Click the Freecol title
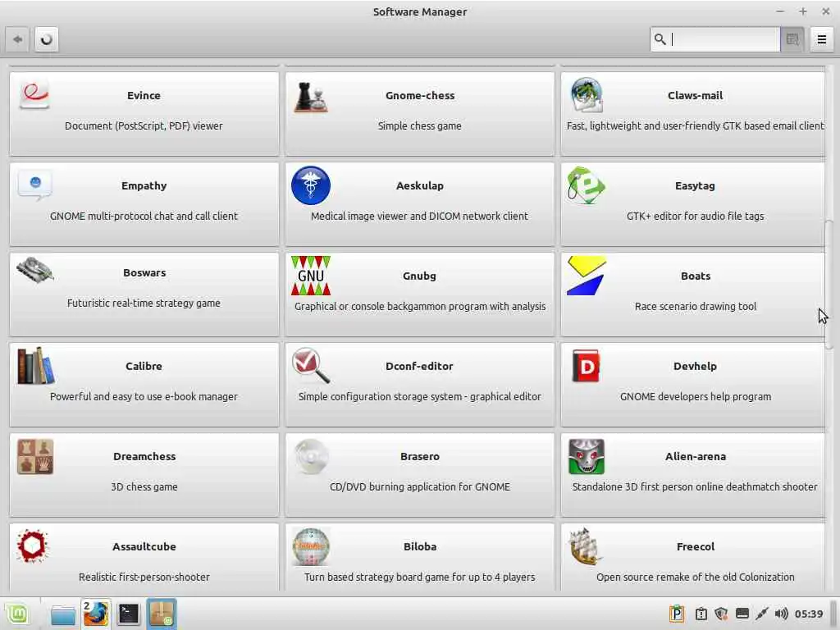 pos(696,546)
